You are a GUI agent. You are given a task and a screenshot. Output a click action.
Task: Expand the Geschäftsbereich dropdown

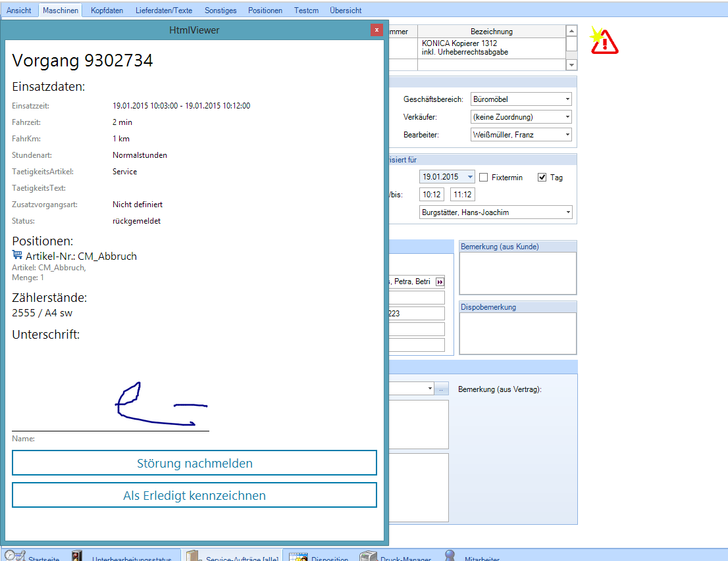(x=567, y=99)
